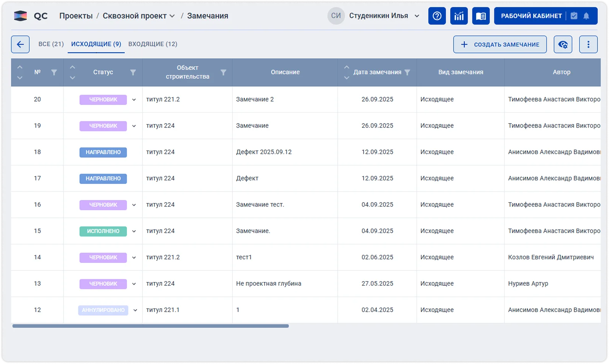This screenshot has width=609, height=364.
Task: Open the help question mark icon
Action: [437, 16]
